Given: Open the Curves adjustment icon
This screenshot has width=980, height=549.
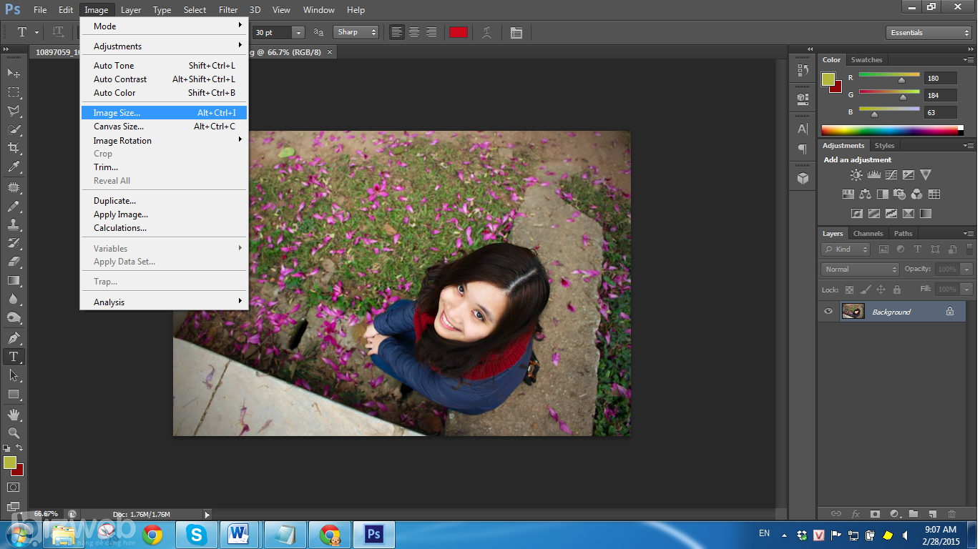Looking at the screenshot, I should point(891,174).
